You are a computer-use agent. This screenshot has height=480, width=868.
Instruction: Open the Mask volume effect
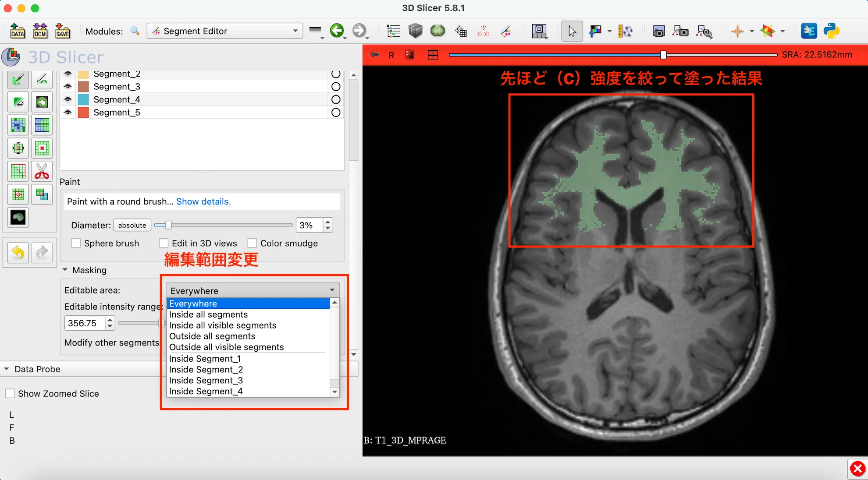pyautogui.click(x=18, y=218)
